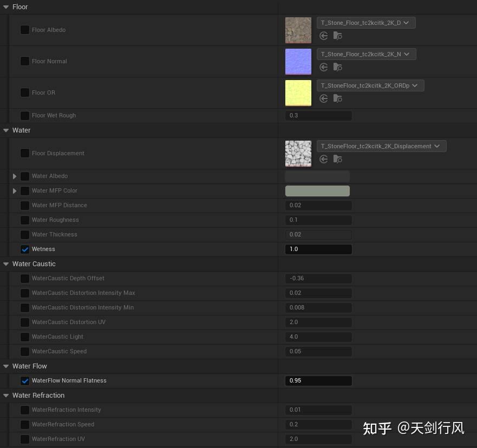477x448 pixels.
Task: Collapse the Floor section
Action: point(6,6)
